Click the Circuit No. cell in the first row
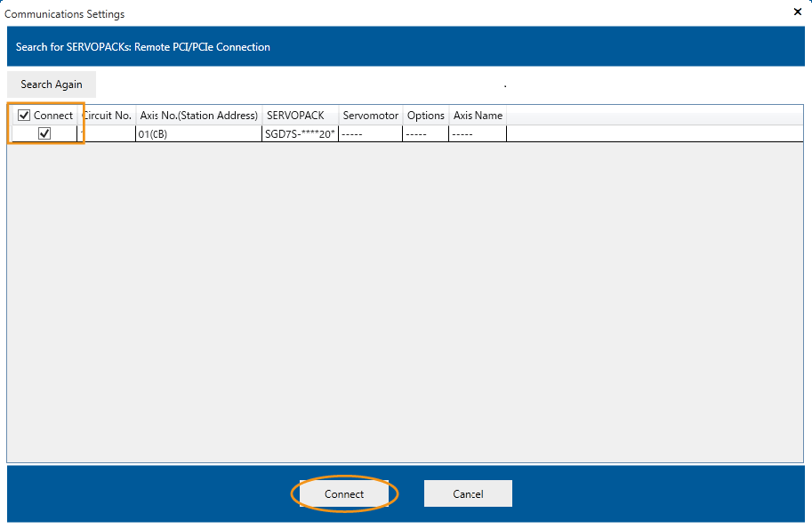The image size is (812, 529). click(108, 134)
